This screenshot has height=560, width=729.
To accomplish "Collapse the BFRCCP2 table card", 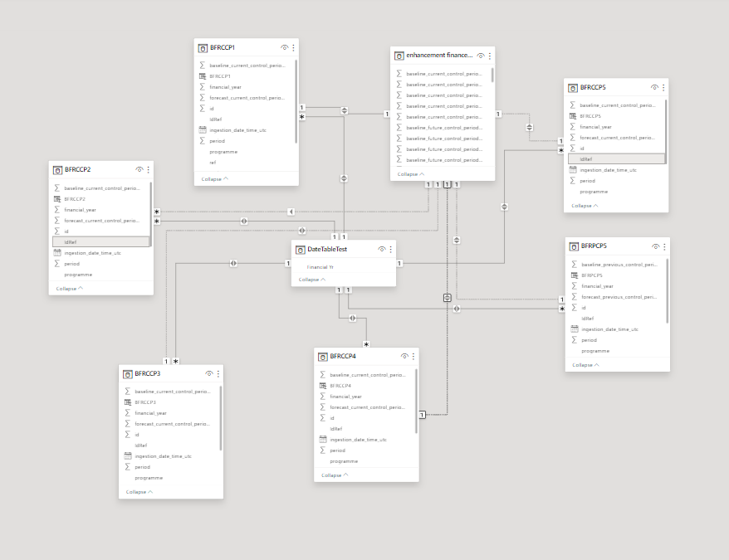I will tap(70, 289).
